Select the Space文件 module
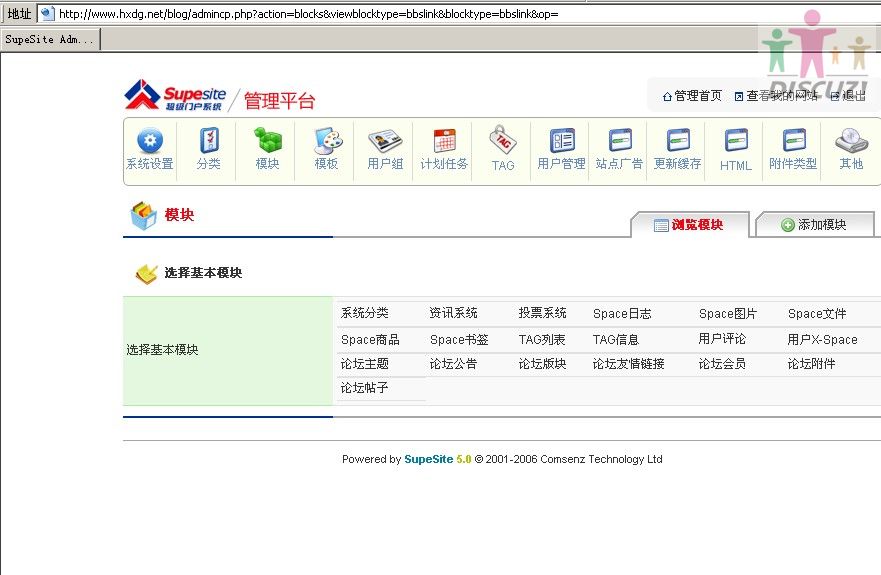 817,314
